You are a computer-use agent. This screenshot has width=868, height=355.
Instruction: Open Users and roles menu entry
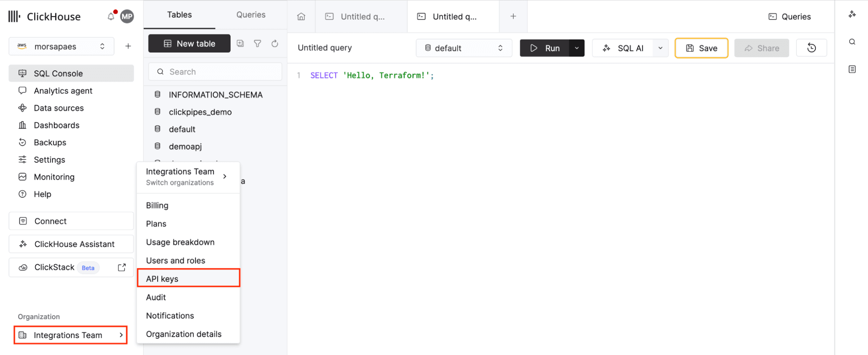point(175,260)
